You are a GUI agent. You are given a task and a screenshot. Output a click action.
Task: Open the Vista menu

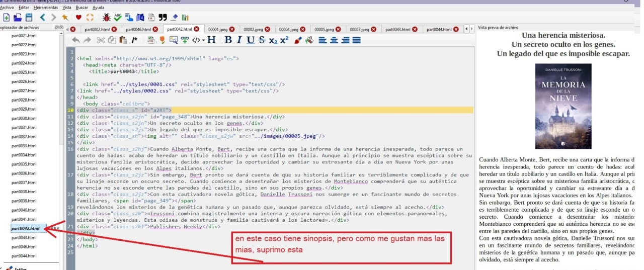coord(67,8)
